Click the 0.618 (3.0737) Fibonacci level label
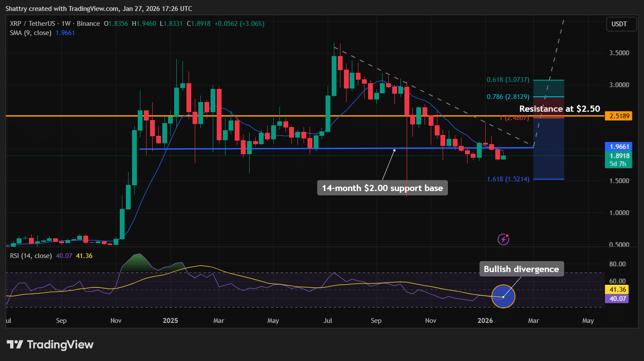Image resolution: width=644 pixels, height=361 pixels. [508, 80]
